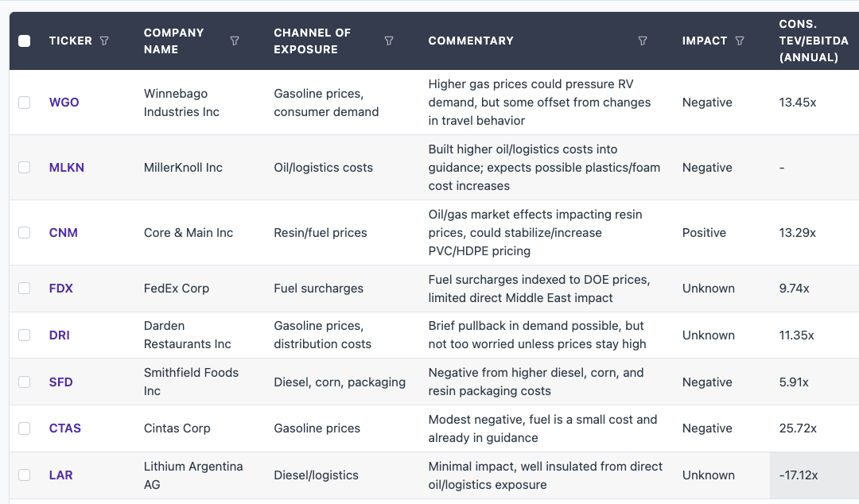
Task: Toggle the select-all checkbox in the header
Action: [x=25, y=41]
